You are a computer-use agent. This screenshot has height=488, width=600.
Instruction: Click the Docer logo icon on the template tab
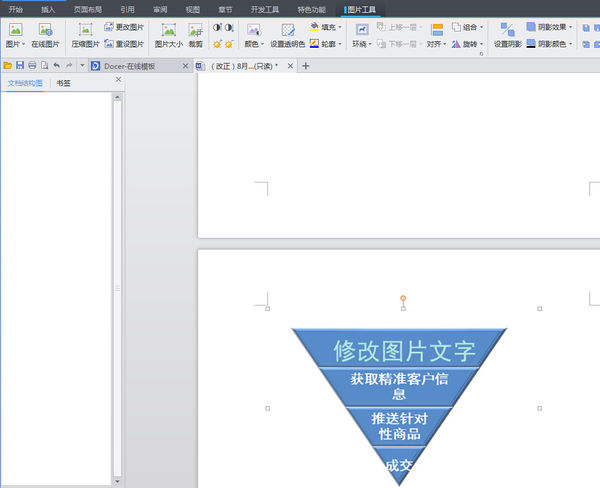(95, 66)
